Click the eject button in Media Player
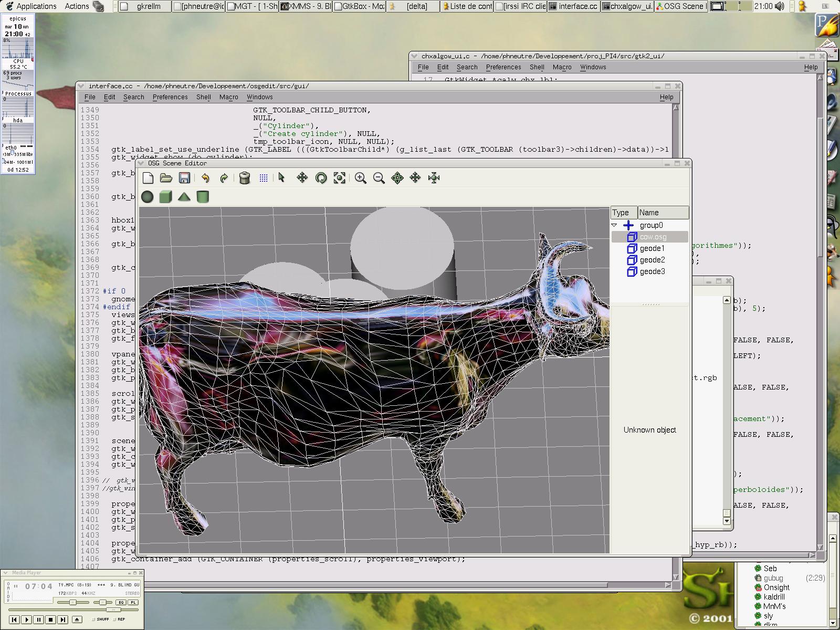This screenshot has width=840, height=630. [77, 619]
